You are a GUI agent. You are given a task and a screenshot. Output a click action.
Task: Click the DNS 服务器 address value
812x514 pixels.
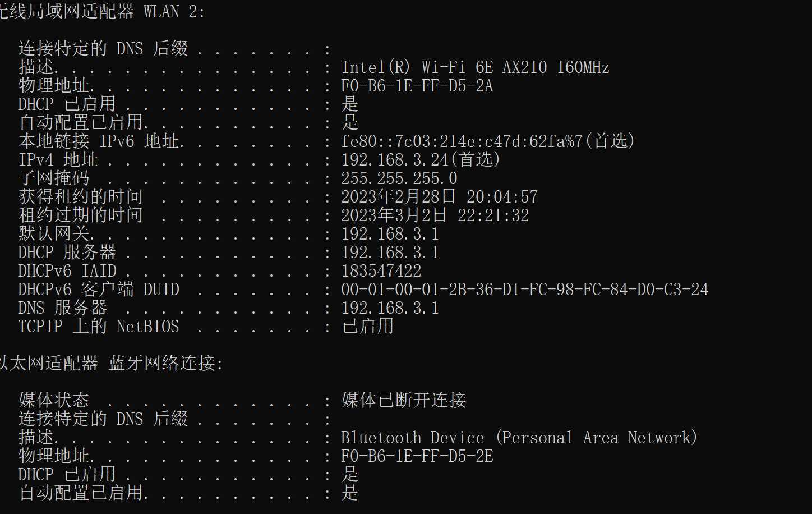[390, 308]
